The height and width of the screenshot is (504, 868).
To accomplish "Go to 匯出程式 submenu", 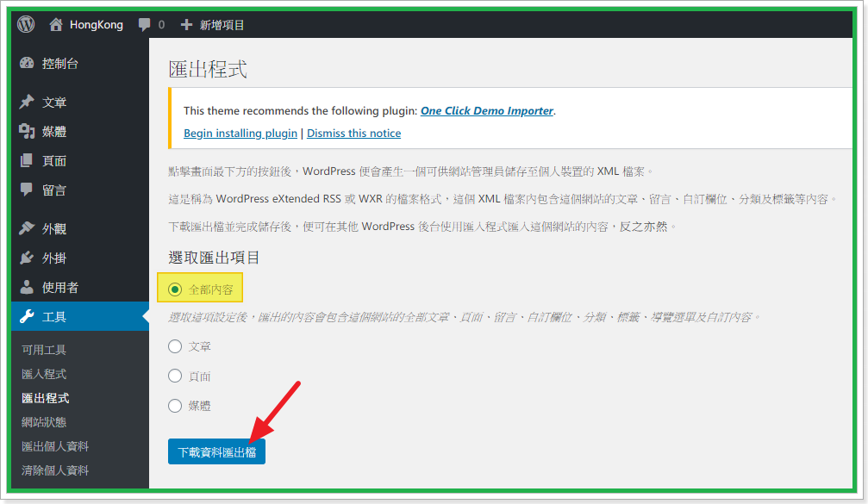I will click(46, 398).
